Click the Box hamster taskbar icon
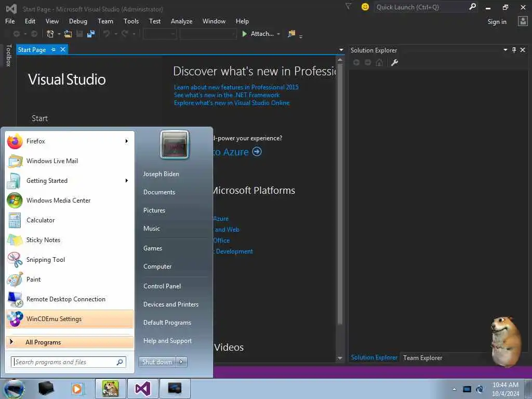This screenshot has height=399, width=532. 111,389
